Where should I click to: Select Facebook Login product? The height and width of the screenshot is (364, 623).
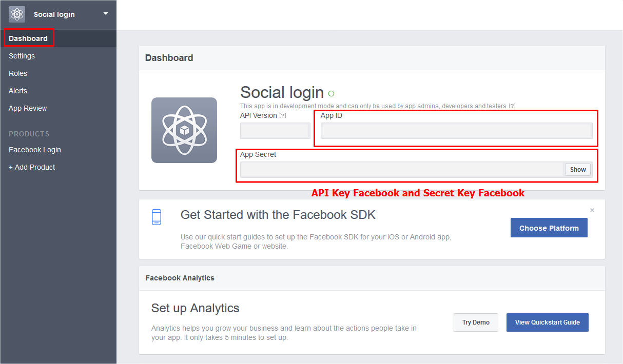tap(35, 150)
